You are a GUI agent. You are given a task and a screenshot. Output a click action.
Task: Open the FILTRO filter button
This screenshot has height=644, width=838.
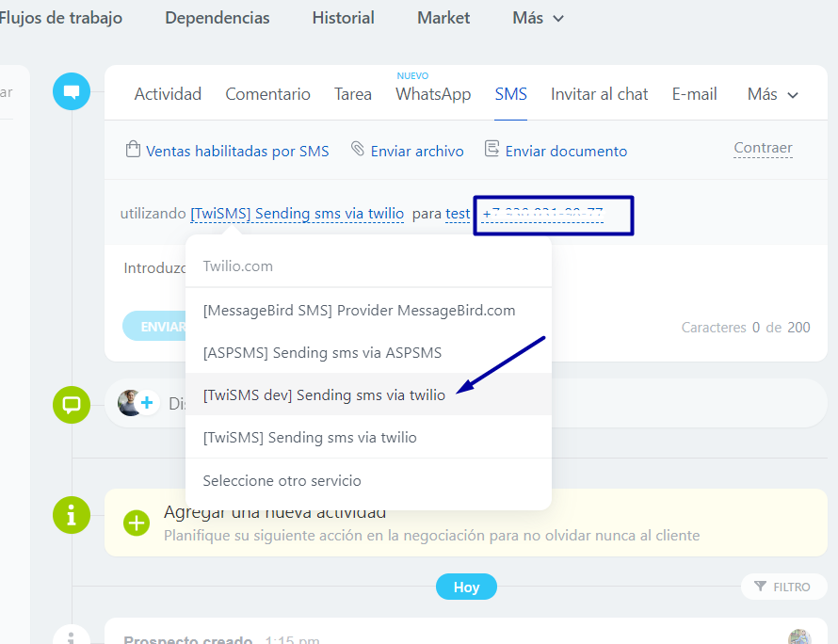coord(783,587)
